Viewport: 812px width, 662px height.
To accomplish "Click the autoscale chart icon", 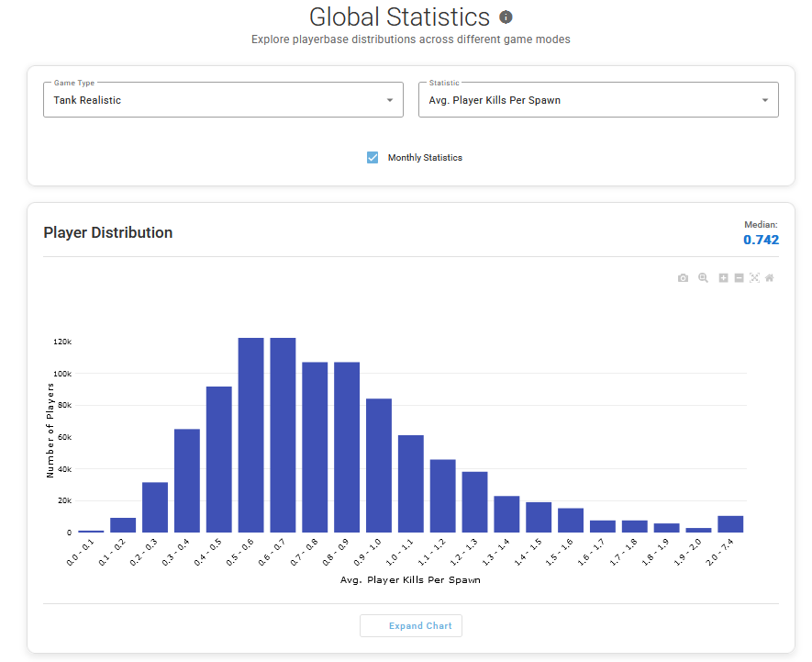I will 754,278.
